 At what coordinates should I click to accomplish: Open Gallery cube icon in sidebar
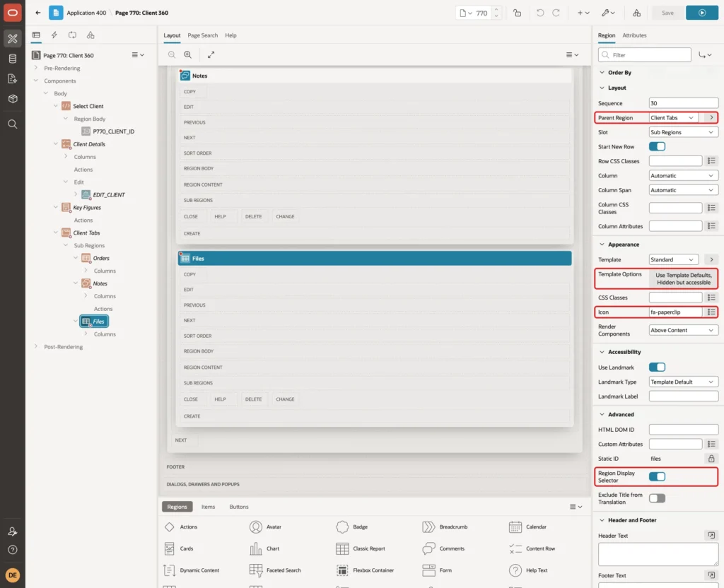13,99
